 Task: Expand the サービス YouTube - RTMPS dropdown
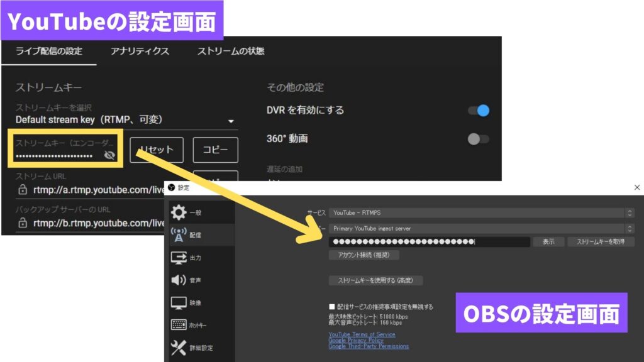pos(481,212)
